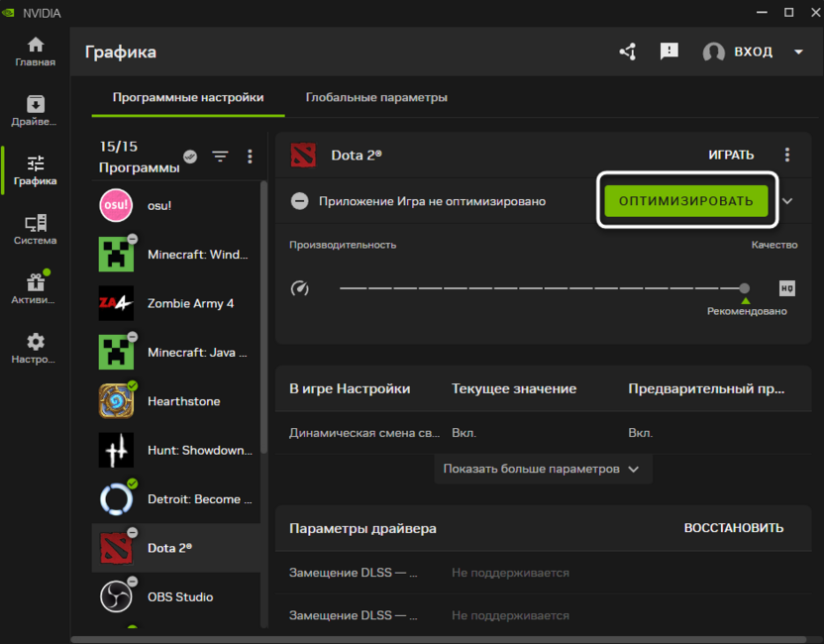824x644 pixels.
Task: Click the share icon in header
Action: coord(628,52)
